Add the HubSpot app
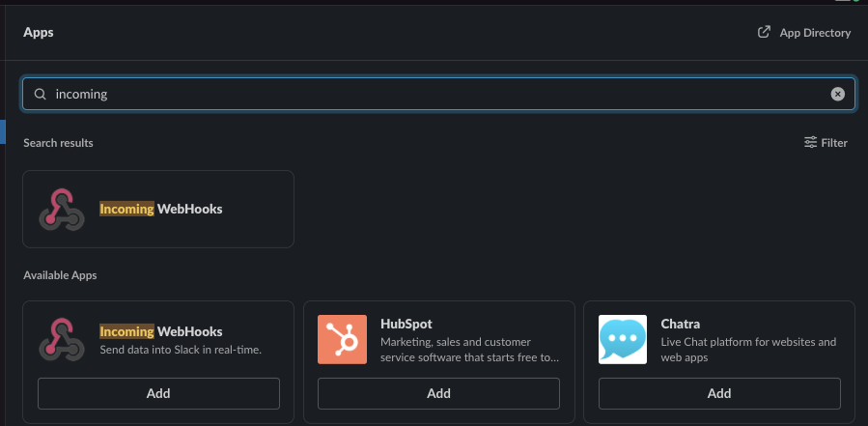 click(x=438, y=393)
